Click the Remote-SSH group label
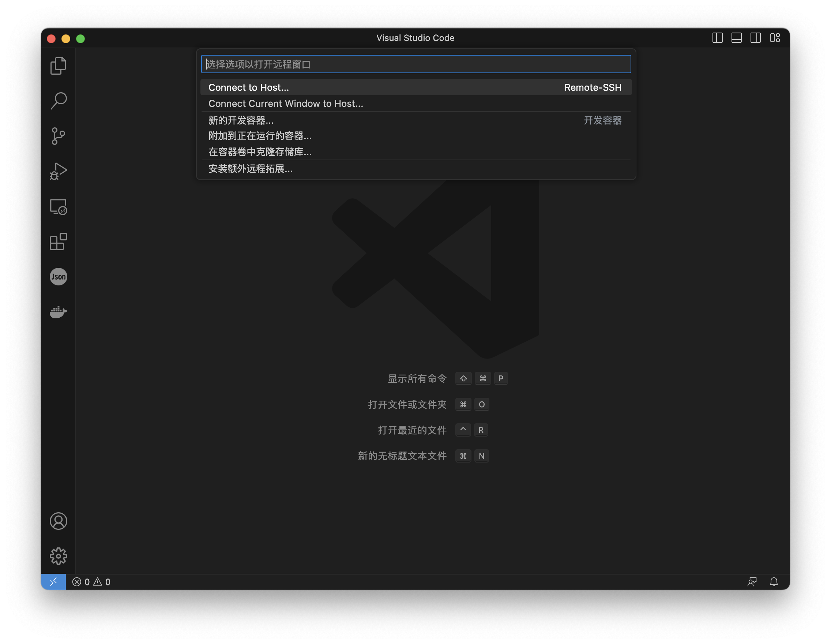 click(593, 87)
